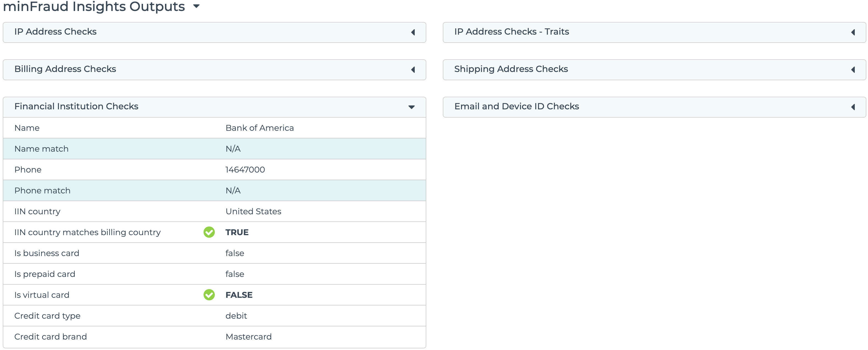Select phone number 14647000

(245, 170)
